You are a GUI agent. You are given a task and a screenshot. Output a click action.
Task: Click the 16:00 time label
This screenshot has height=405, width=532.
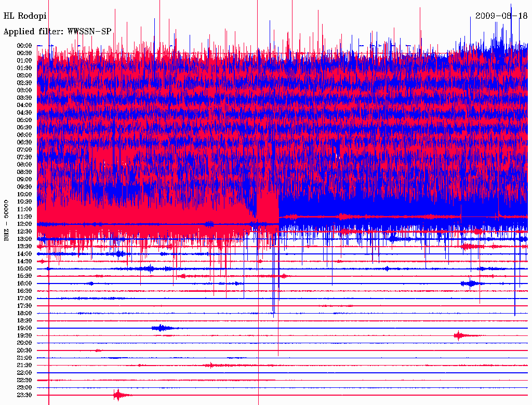coord(24,283)
